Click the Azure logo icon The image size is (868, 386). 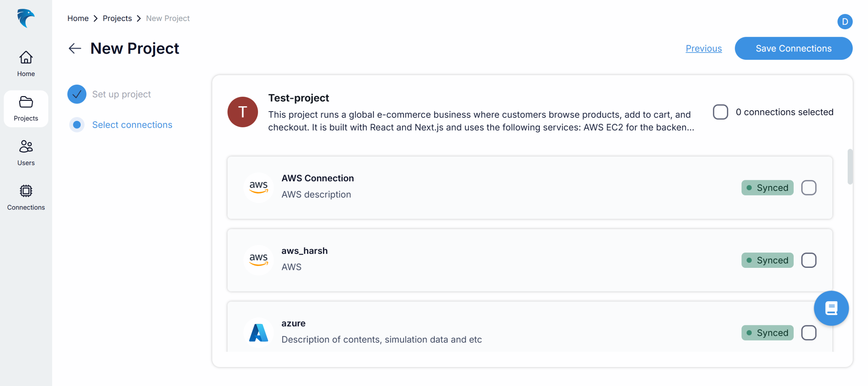[x=258, y=332]
